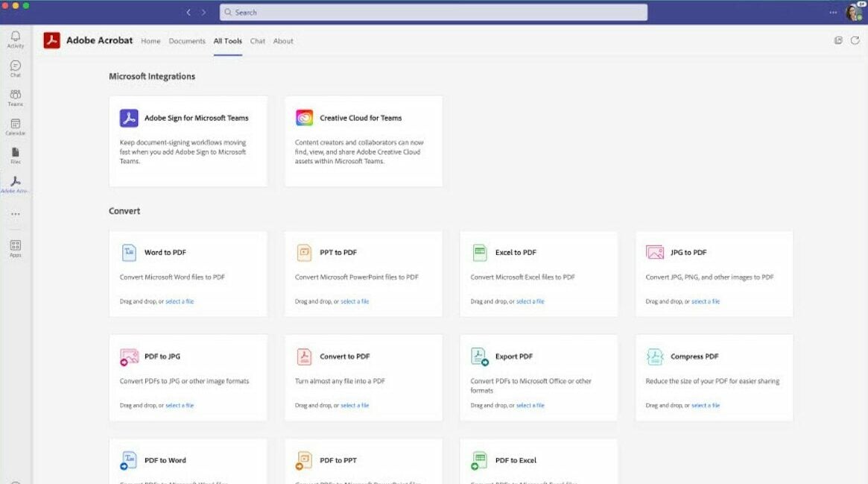Click the Convert to PDF icon

click(x=304, y=356)
